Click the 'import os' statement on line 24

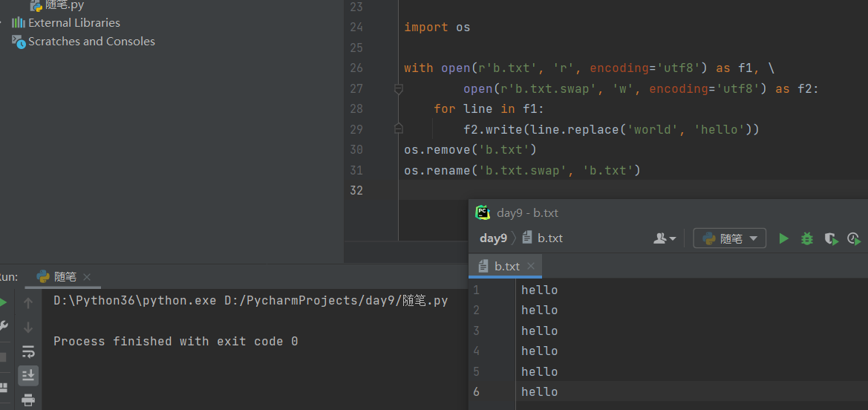point(437,27)
